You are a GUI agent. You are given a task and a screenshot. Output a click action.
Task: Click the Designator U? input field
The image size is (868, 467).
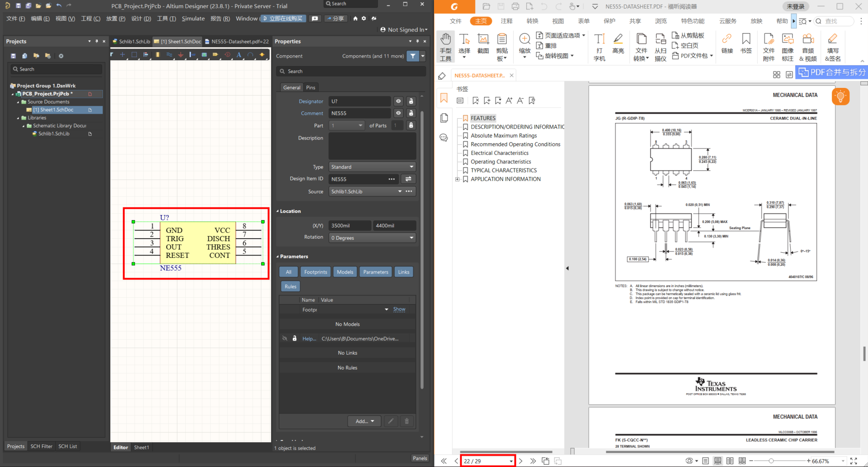pyautogui.click(x=359, y=101)
